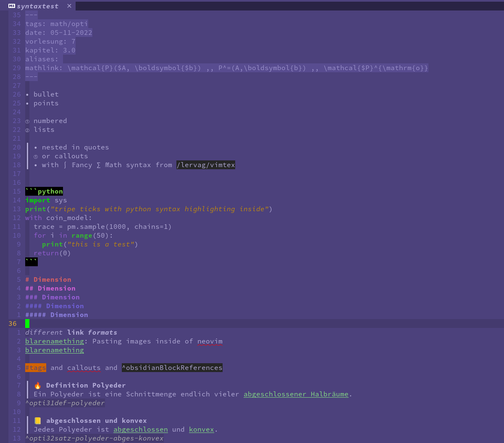Click the '##### Dimension' heading

pos(57,315)
